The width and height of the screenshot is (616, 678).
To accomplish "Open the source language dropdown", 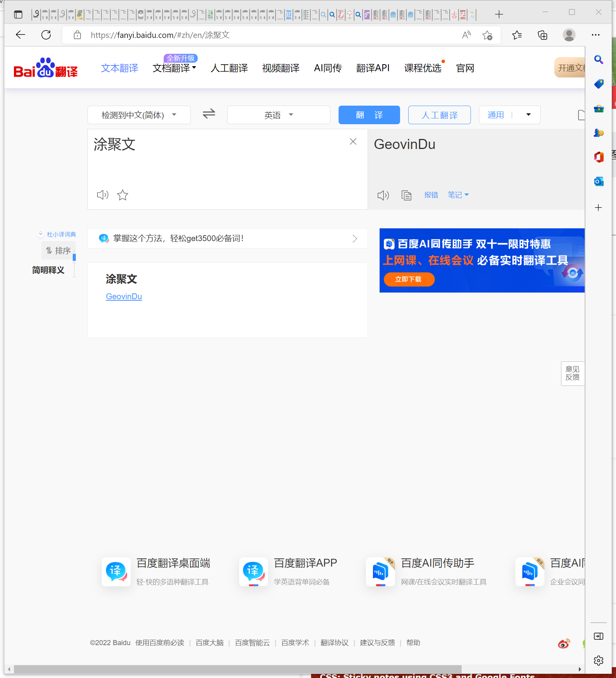I will click(x=139, y=115).
